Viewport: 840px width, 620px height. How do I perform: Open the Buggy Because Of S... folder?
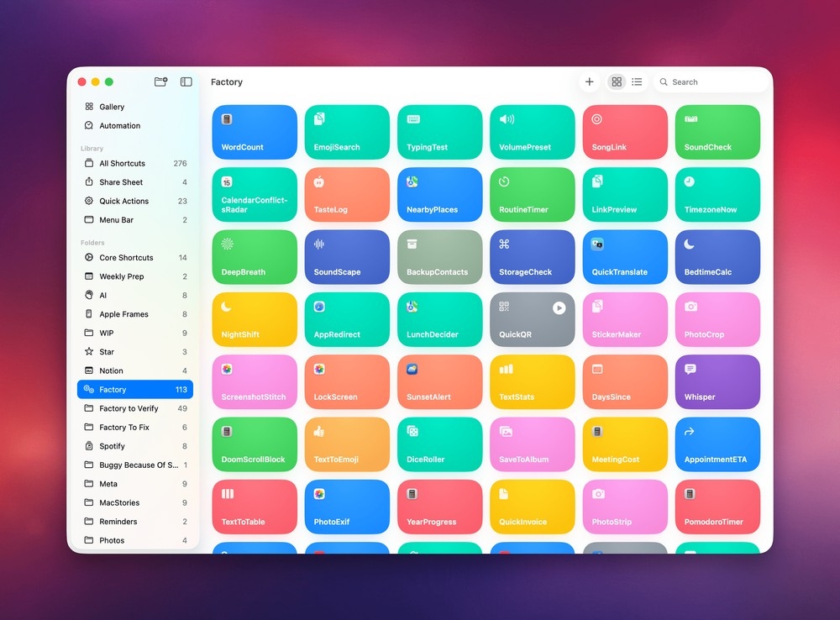tap(135, 465)
